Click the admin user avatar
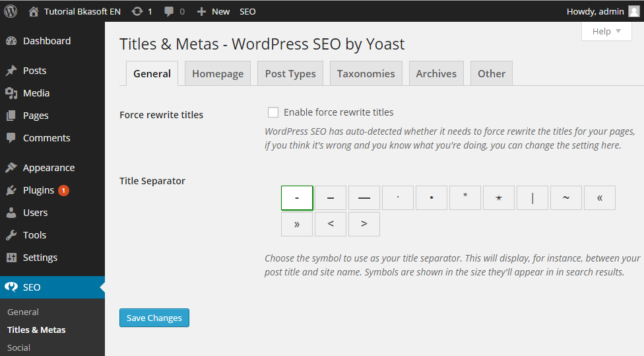Screen dimensions: 644x356 tap(633, 11)
